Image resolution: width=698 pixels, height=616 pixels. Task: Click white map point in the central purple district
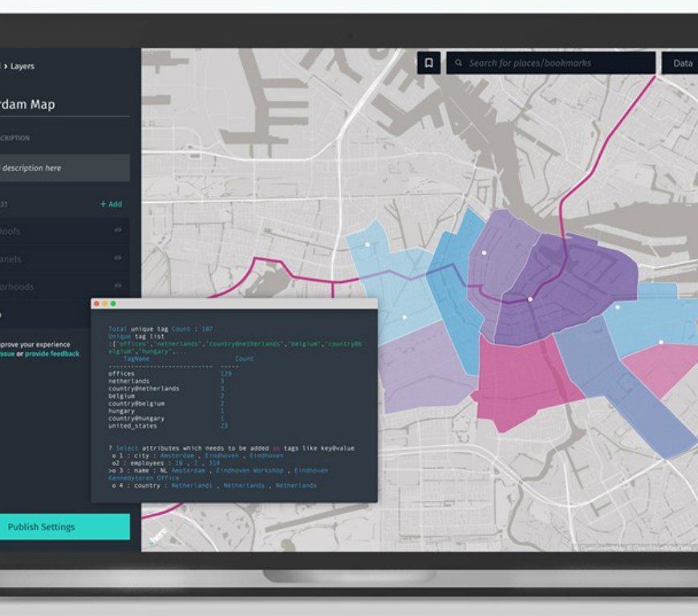click(530, 299)
